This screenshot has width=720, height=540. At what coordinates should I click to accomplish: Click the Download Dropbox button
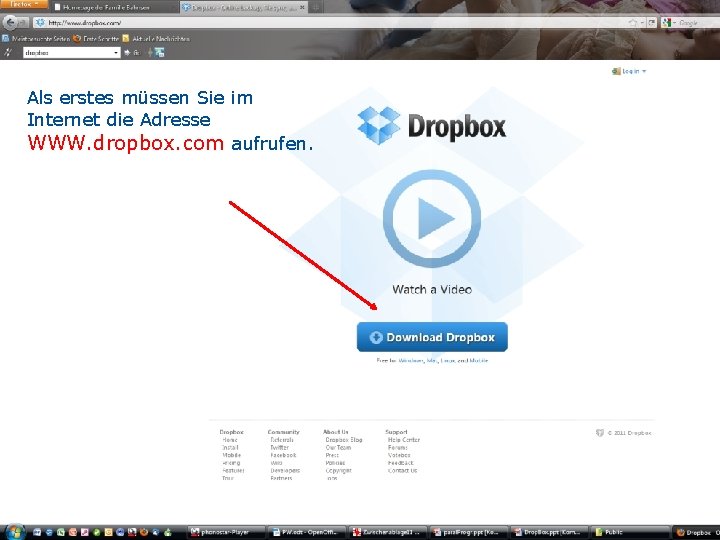pyautogui.click(x=432, y=337)
